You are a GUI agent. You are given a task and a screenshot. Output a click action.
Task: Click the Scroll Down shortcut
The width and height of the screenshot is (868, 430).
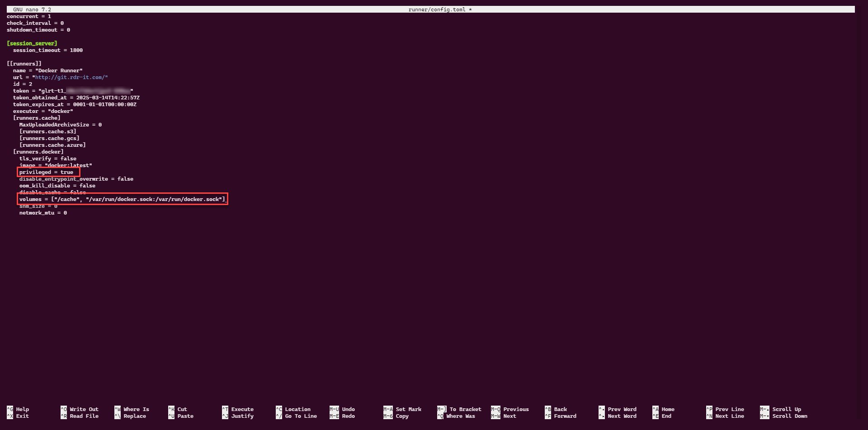point(789,416)
